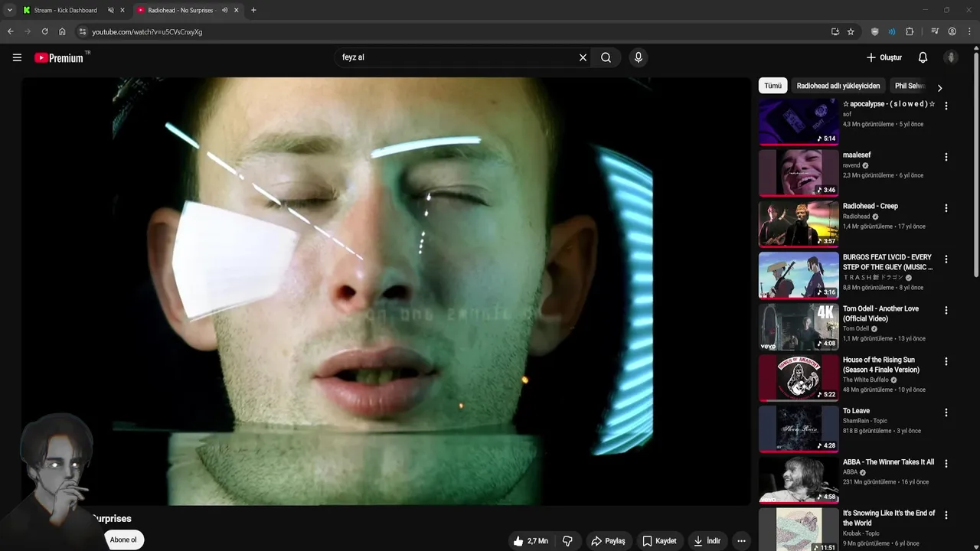Open Radiohead - Creep thumbnail

coord(799,224)
